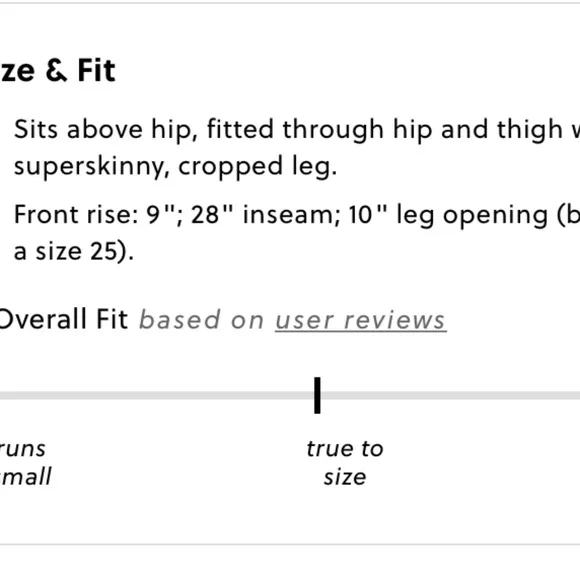Click the divider line below the fit scale
Screen dimensions: 580x580
tap(290, 544)
